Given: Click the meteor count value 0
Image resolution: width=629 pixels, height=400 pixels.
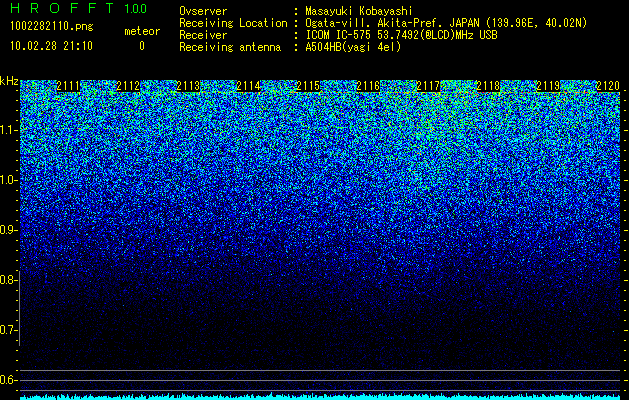Looking at the screenshot, I should [x=142, y=46].
